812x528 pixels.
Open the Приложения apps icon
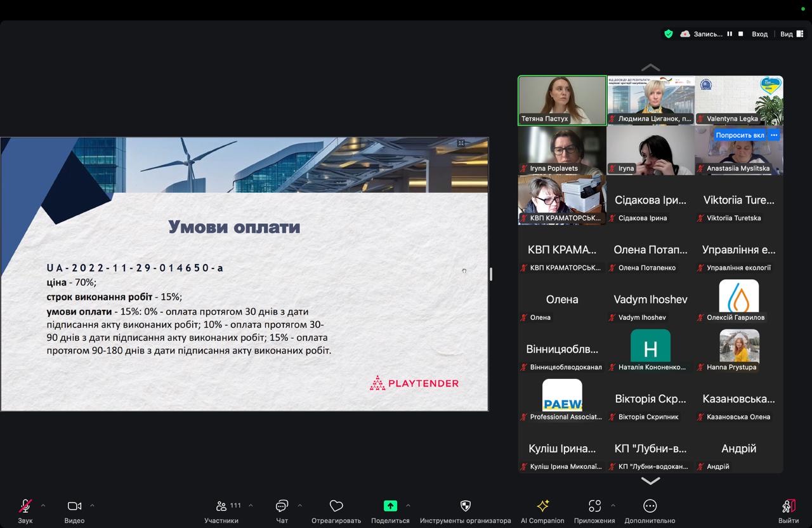coord(594,506)
